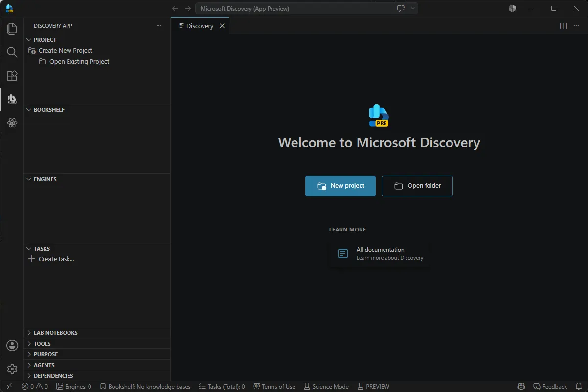
Task: Open the chat icon in title bar
Action: point(401,8)
